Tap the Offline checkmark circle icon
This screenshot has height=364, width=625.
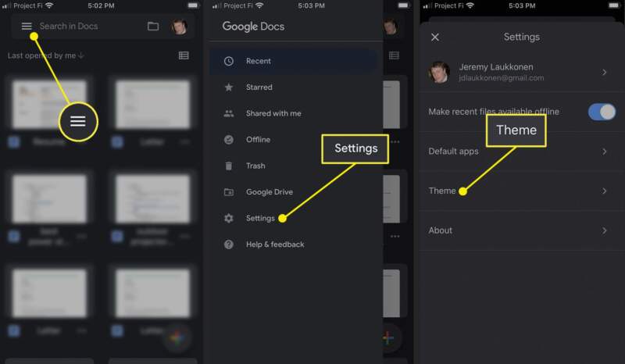tap(228, 140)
